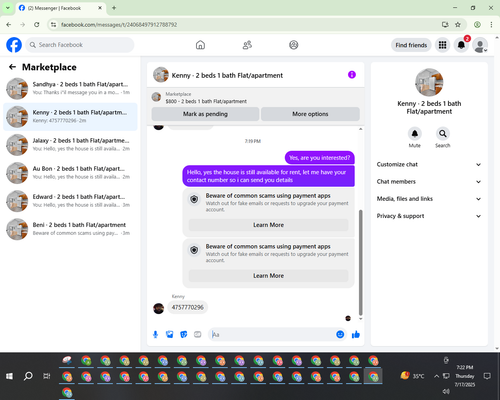Open taskbar clock showing 7:22 PM
500x400 pixels.
(x=465, y=376)
